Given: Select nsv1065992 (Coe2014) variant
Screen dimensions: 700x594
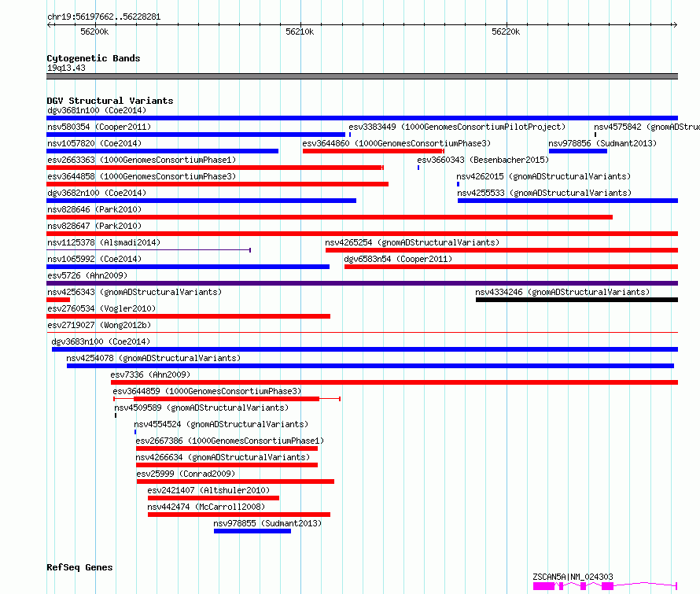Looking at the screenshot, I should [94, 259].
